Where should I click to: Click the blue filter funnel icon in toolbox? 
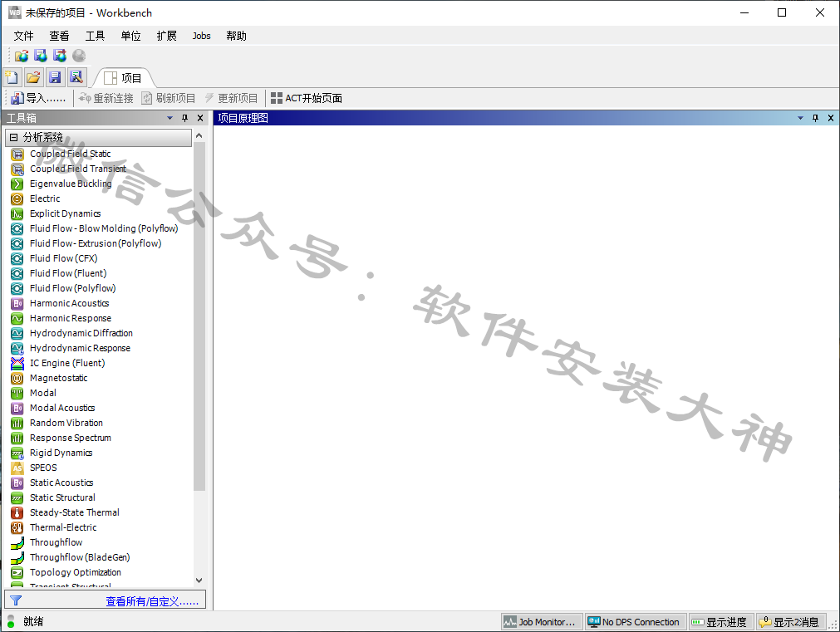coord(16,601)
